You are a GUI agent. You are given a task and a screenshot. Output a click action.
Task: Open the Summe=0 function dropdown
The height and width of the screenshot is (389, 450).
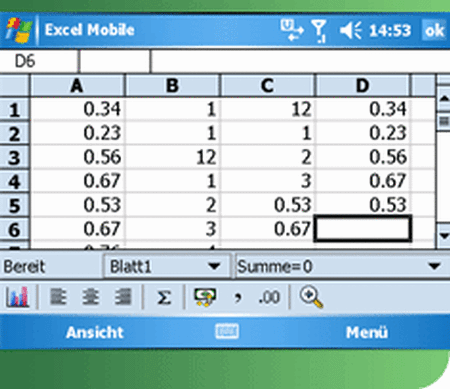[342, 267]
